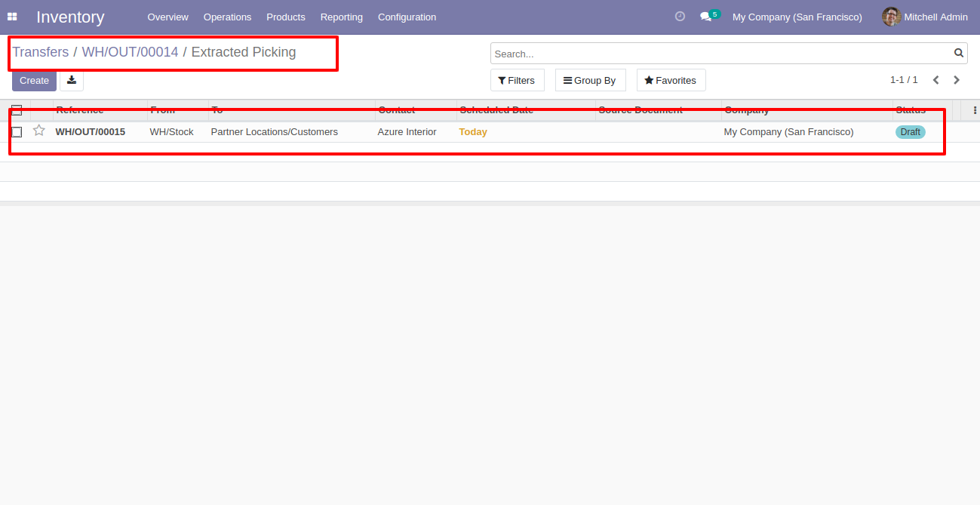
Task: Open the activities clock icon
Action: tap(680, 17)
